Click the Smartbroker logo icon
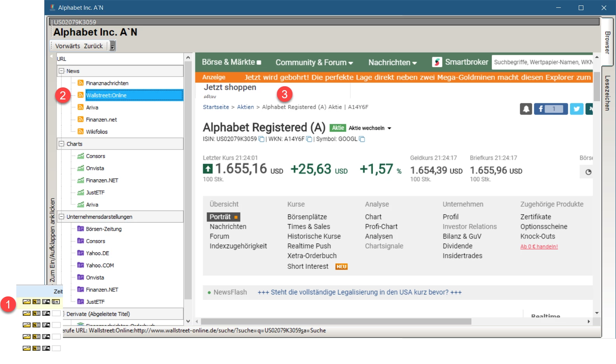 (437, 62)
